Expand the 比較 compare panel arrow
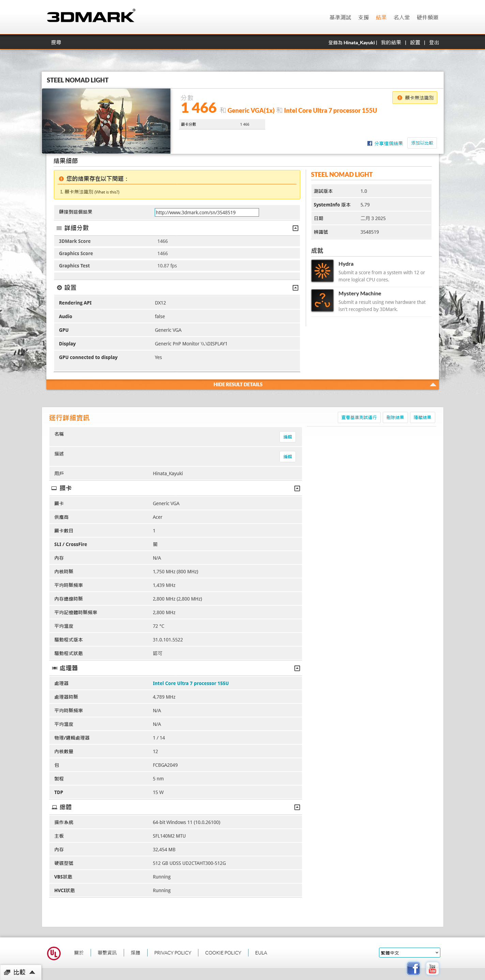 click(x=32, y=972)
